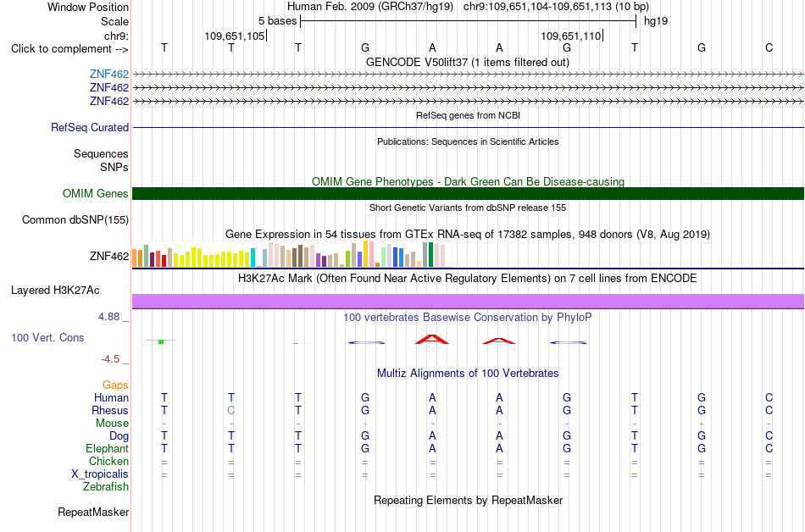Click the light-blue ZNF462 GENCODE transcript label
The width and height of the screenshot is (805, 532).
(108, 75)
